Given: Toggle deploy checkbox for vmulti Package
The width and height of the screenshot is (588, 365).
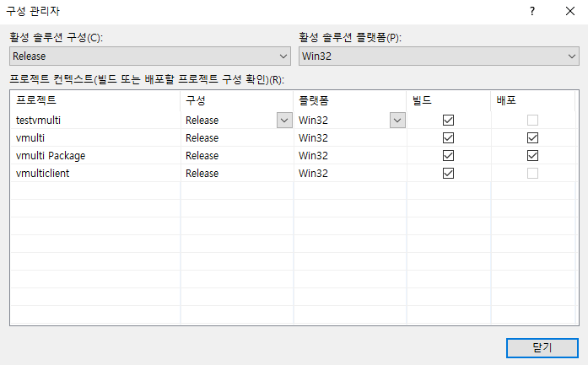Looking at the screenshot, I should pyautogui.click(x=532, y=155).
